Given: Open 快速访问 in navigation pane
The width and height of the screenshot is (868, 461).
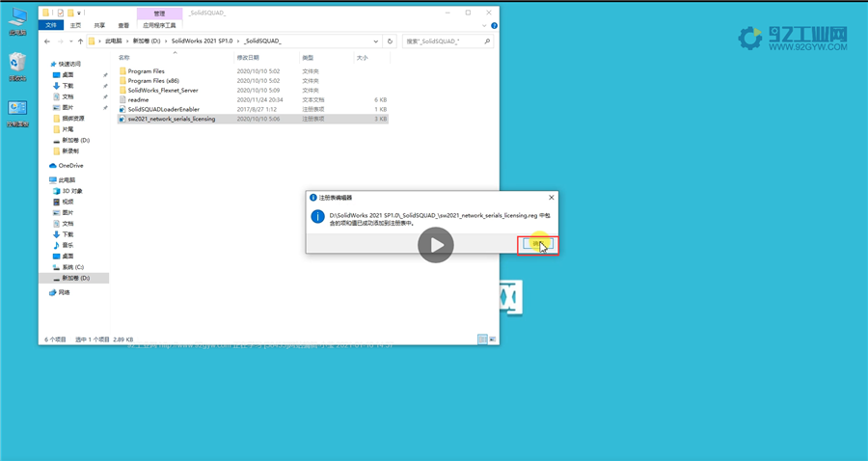Looking at the screenshot, I should (x=66, y=65).
